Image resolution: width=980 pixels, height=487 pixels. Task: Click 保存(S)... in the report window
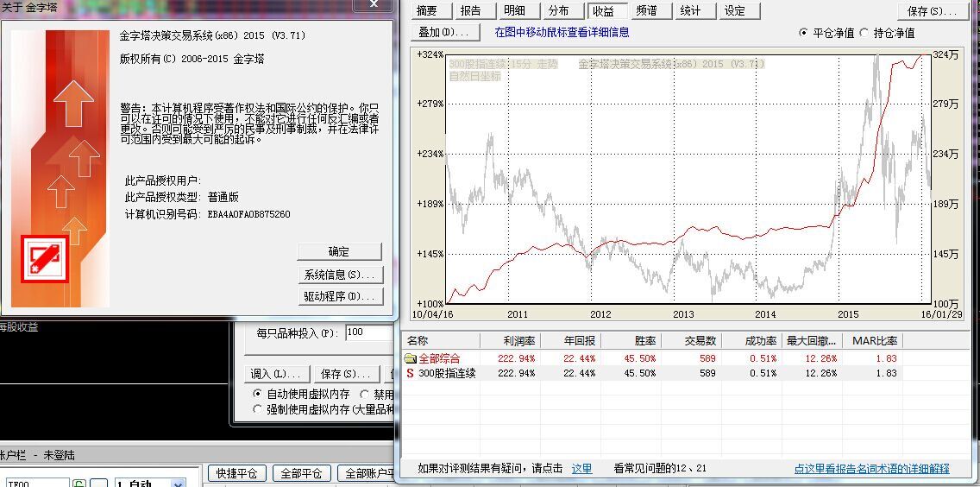(933, 11)
